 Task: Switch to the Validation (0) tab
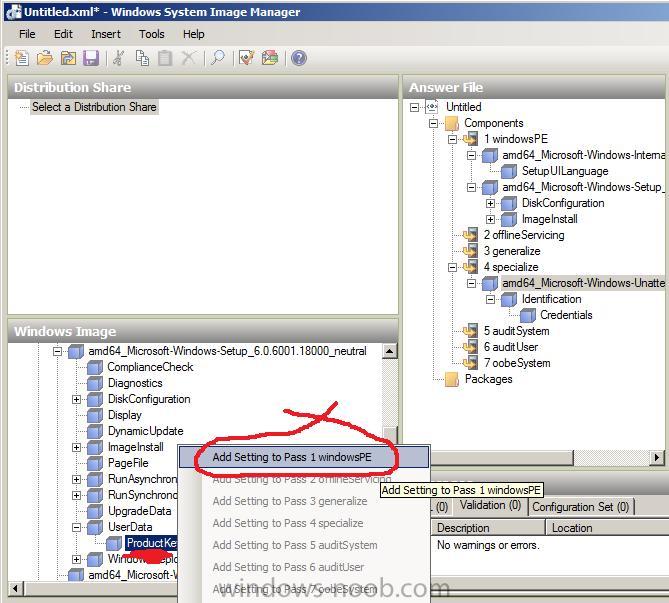click(490, 506)
